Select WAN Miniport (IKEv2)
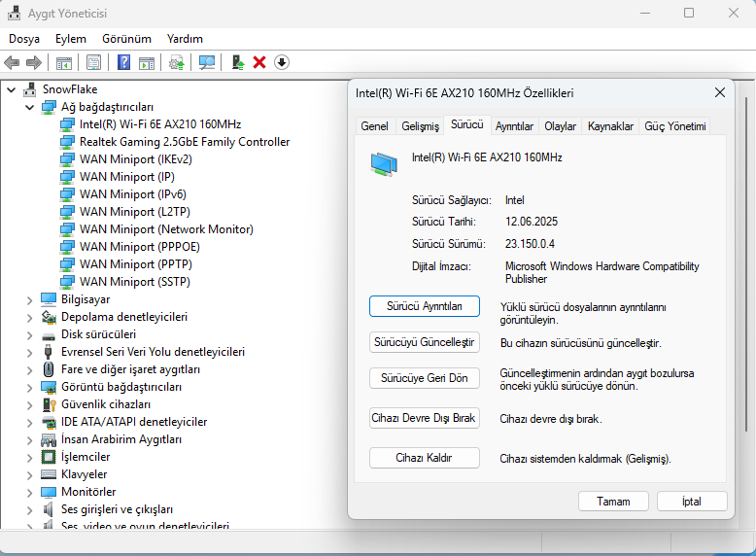 [135, 159]
